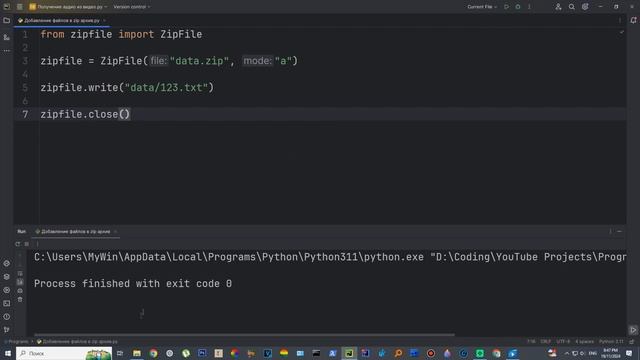
Task: Open the project name dropdown in title bar
Action: (x=68, y=7)
